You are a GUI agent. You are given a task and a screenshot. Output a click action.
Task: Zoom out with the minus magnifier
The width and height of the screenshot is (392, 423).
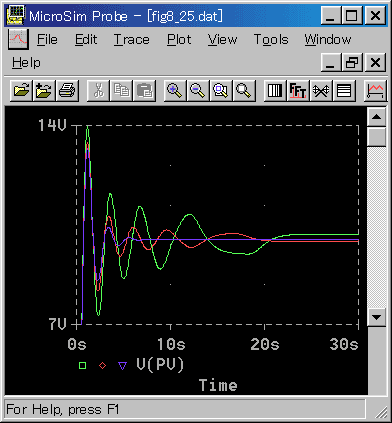tap(198, 90)
